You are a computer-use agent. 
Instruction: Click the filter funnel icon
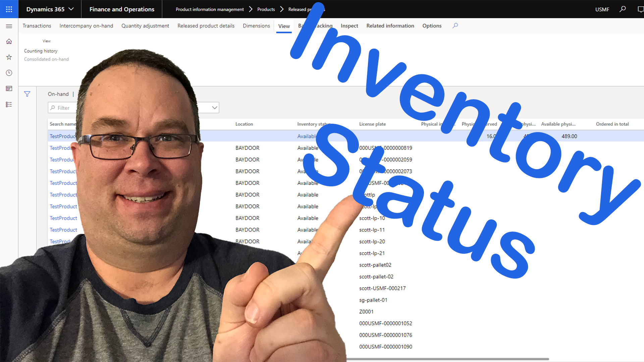click(27, 93)
